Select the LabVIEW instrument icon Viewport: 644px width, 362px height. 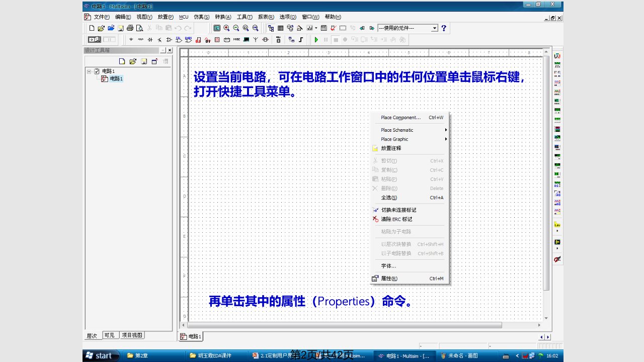click(x=557, y=242)
